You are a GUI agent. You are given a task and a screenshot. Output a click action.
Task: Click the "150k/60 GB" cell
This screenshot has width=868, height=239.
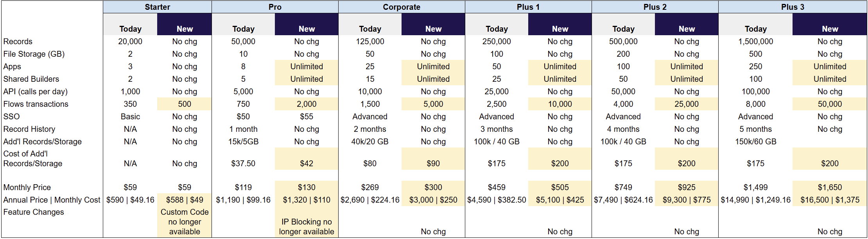pyautogui.click(x=755, y=142)
